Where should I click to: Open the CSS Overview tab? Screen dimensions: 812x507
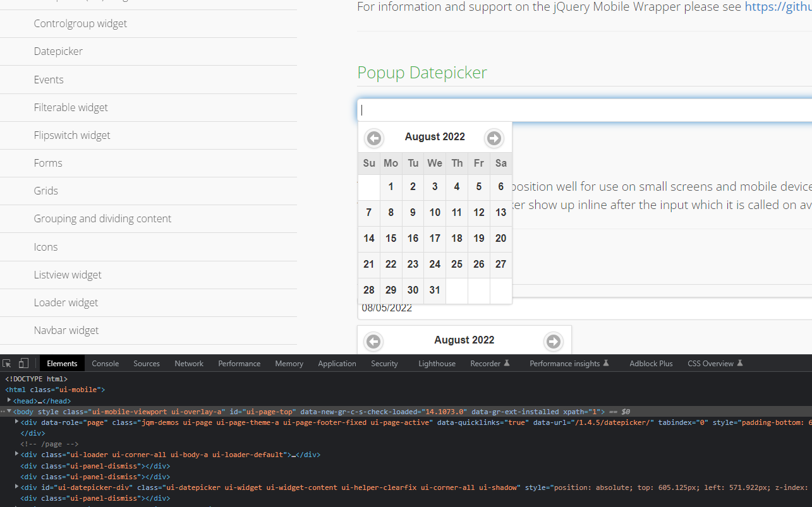point(715,363)
